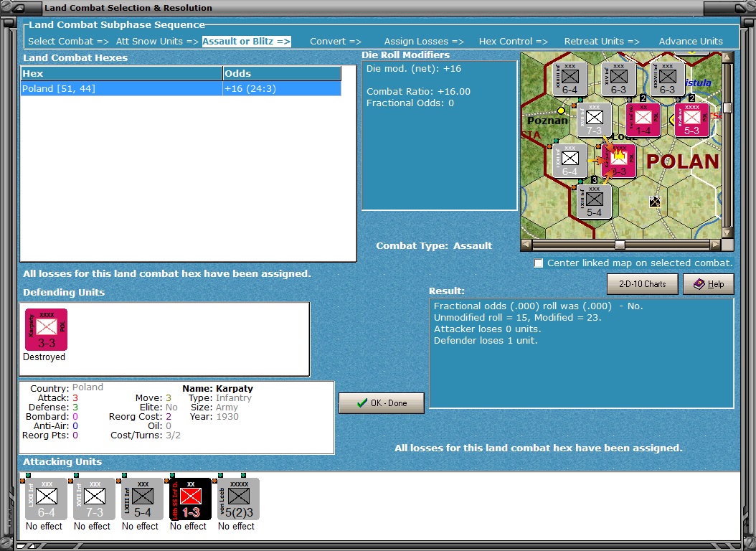Open the 2-D-10 Charts

pos(642,284)
